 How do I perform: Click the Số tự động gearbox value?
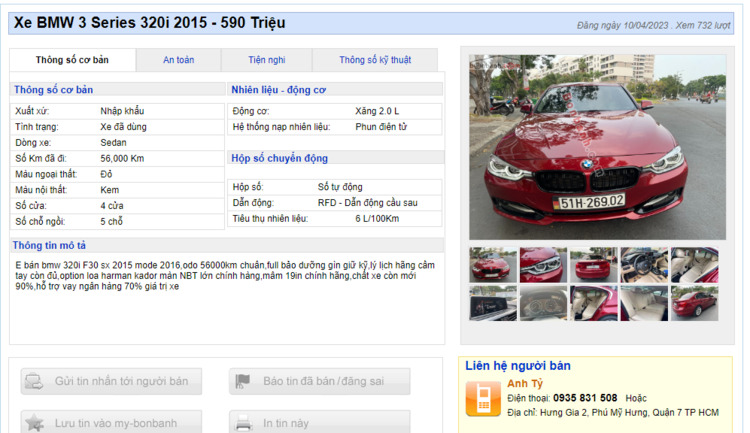coord(340,187)
